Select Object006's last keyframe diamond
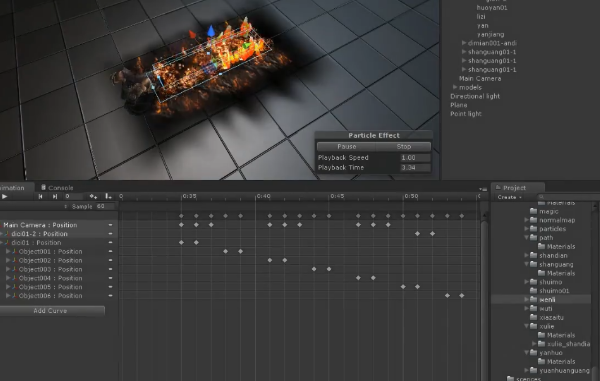600x381 pixels. [x=462, y=295]
